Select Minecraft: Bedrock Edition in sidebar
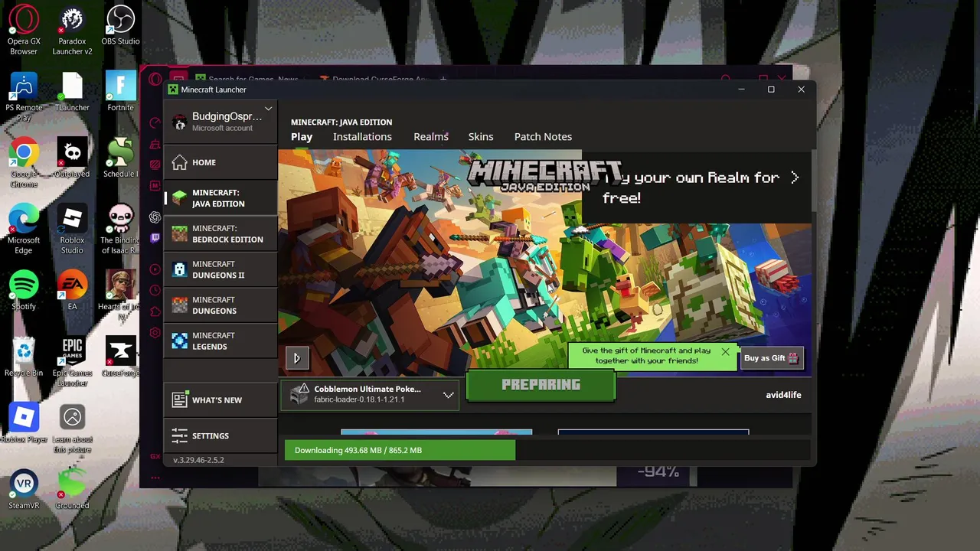The image size is (980, 551). (x=220, y=233)
